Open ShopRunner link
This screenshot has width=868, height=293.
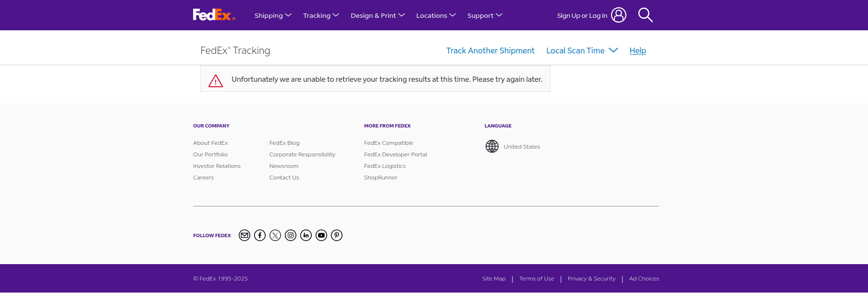click(380, 178)
